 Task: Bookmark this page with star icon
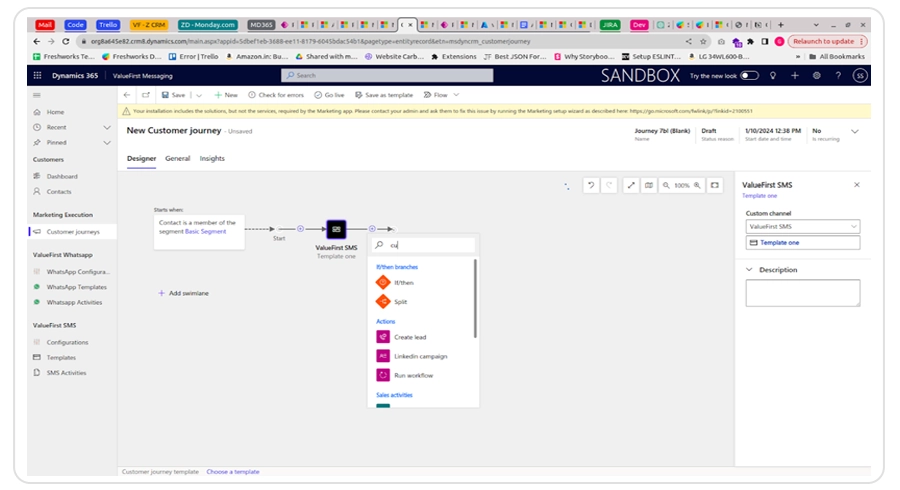click(703, 41)
